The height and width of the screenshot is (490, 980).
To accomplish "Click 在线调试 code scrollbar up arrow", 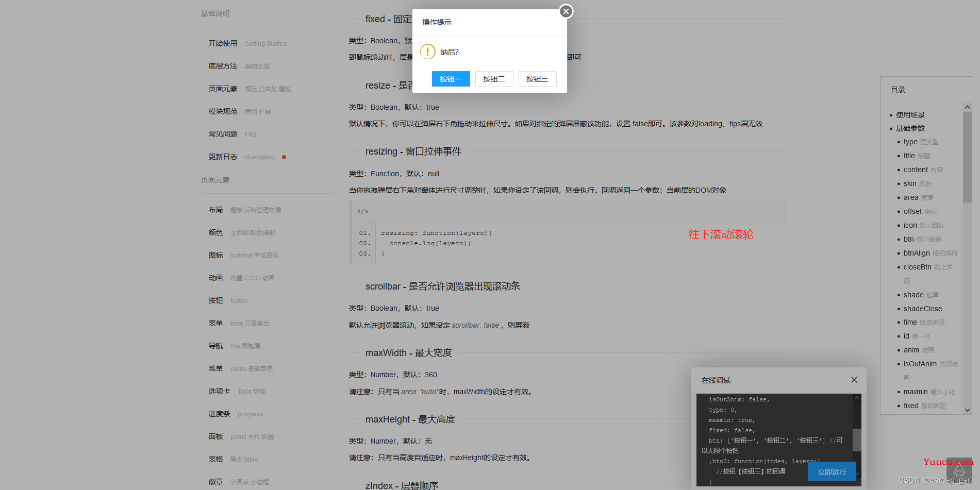I will 857,398.
